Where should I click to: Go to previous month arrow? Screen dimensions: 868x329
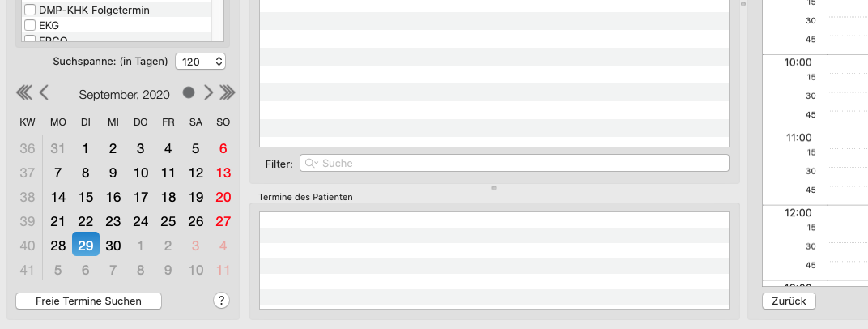(x=45, y=92)
